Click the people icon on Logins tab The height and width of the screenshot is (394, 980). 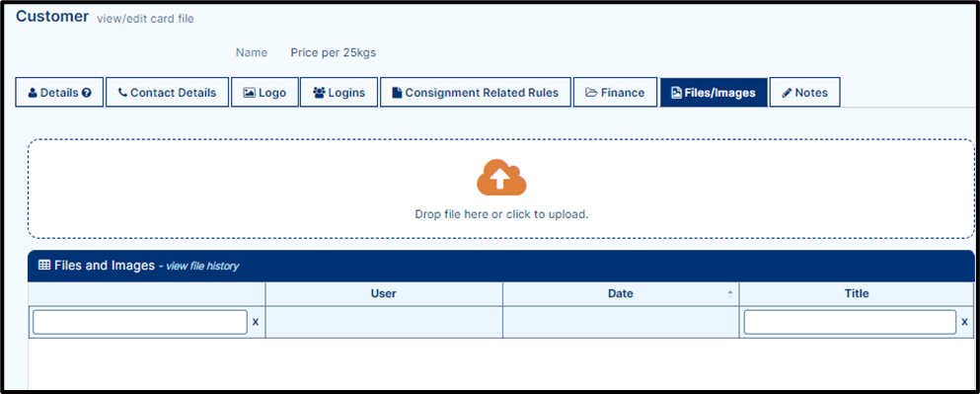pos(320,93)
